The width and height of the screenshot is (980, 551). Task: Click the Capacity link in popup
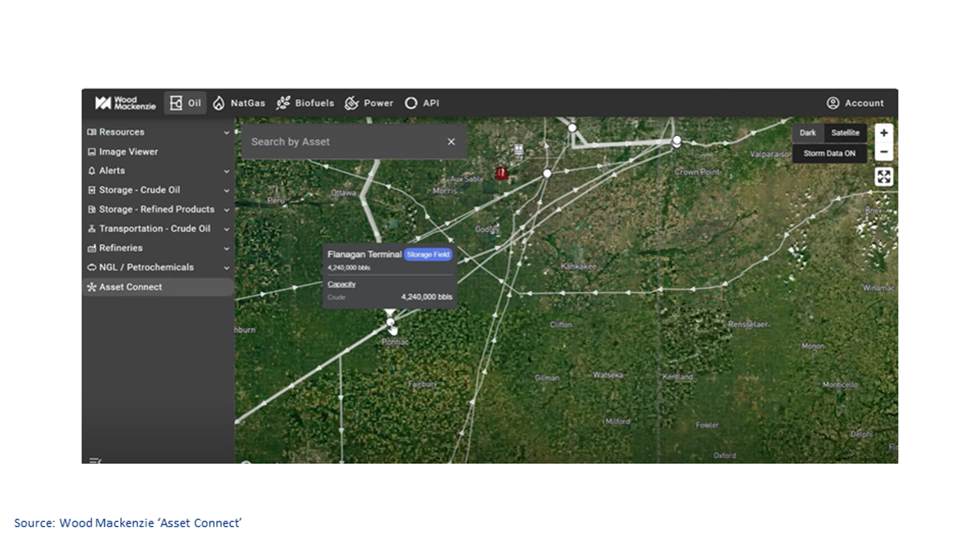[x=341, y=284]
